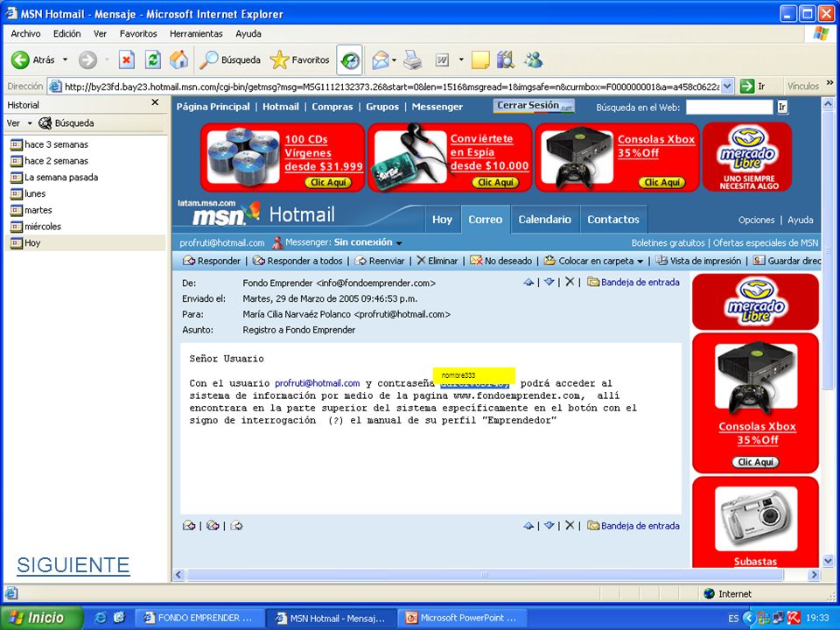The width and height of the screenshot is (840, 630).
Task: Expand the Edit with Word dropdown arrow
Action: point(461,60)
